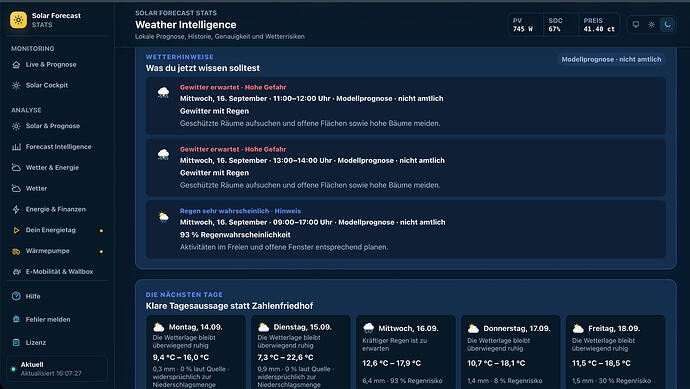Image resolution: width=690 pixels, height=389 pixels.
Task: Switch to dark theme with moon icon
Action: coord(668,25)
